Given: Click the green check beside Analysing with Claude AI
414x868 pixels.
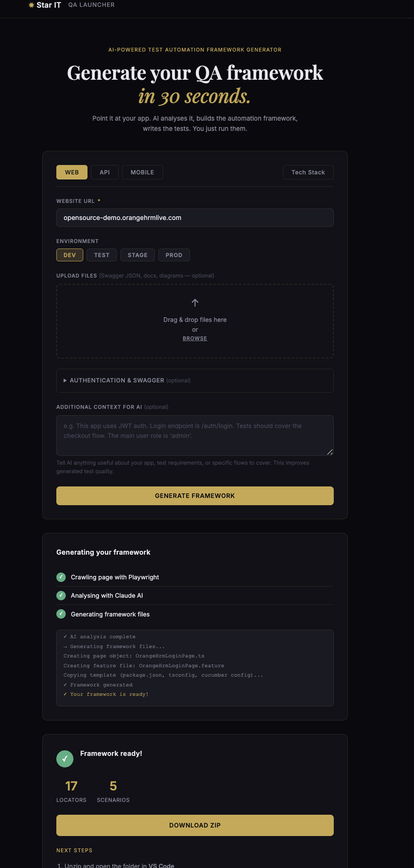Looking at the screenshot, I should click(61, 596).
